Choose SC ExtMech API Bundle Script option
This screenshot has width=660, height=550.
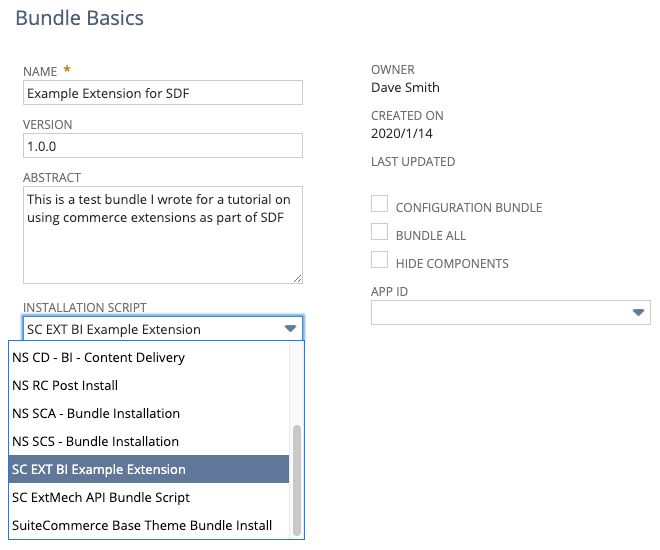pyautogui.click(x=100, y=497)
